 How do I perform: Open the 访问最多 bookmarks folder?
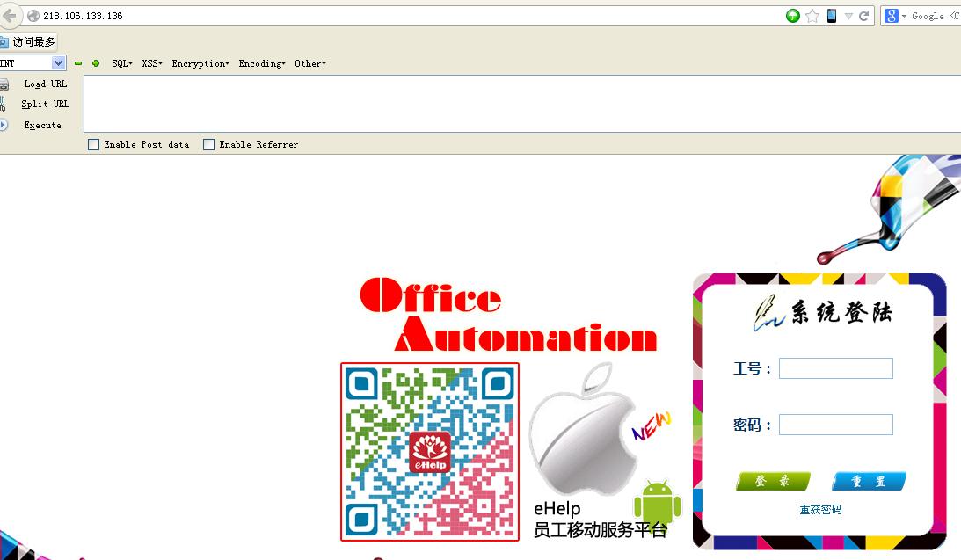[28, 41]
